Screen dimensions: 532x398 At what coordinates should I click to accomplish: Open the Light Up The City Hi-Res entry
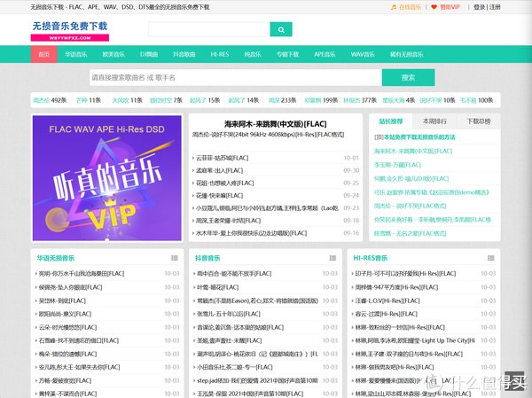[x=415, y=340]
